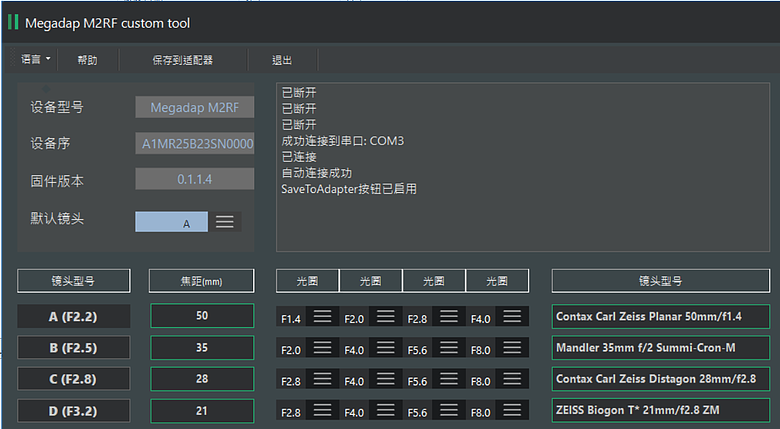Screen dimensions: 780x429
Task: Click the 设备序 label
Action: [x=50, y=143]
